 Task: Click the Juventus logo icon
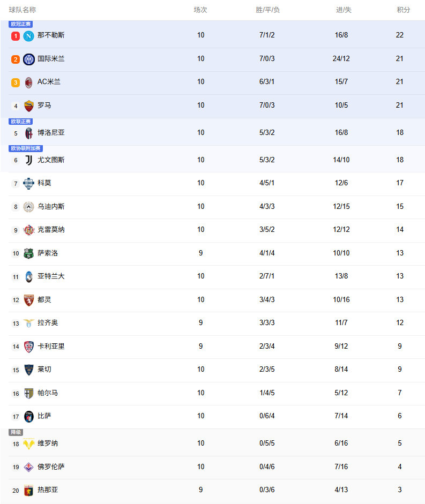[x=29, y=160]
